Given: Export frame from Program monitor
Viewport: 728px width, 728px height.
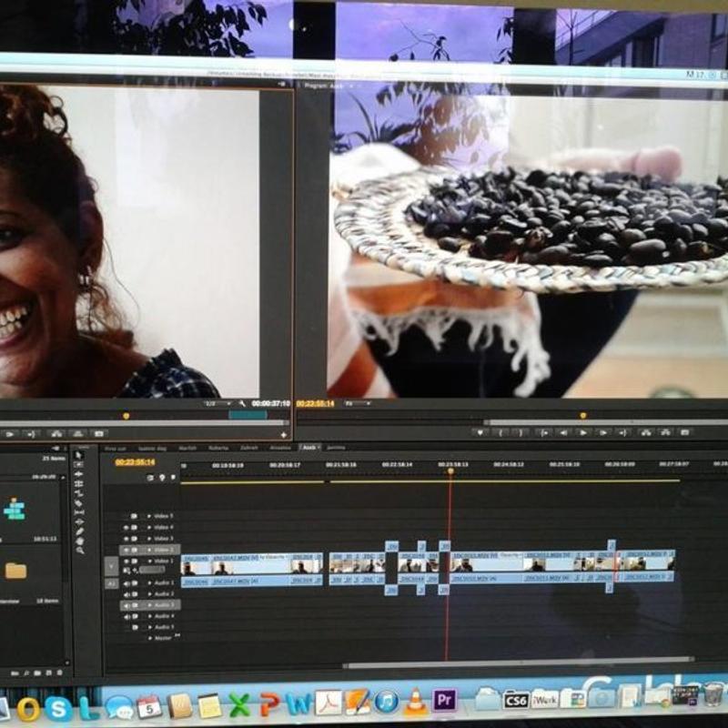Looking at the screenshot, I should pyautogui.click(x=685, y=433).
